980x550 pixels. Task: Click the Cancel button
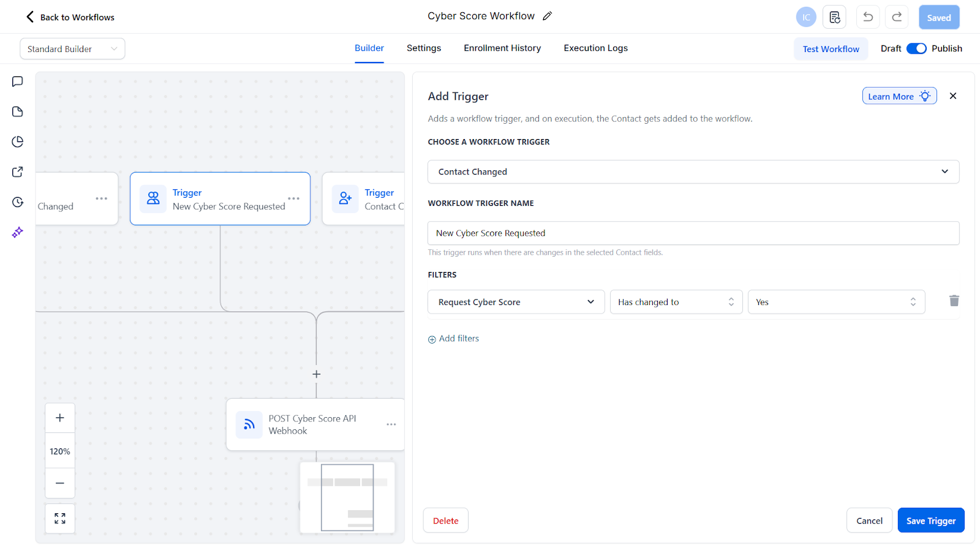click(x=870, y=521)
